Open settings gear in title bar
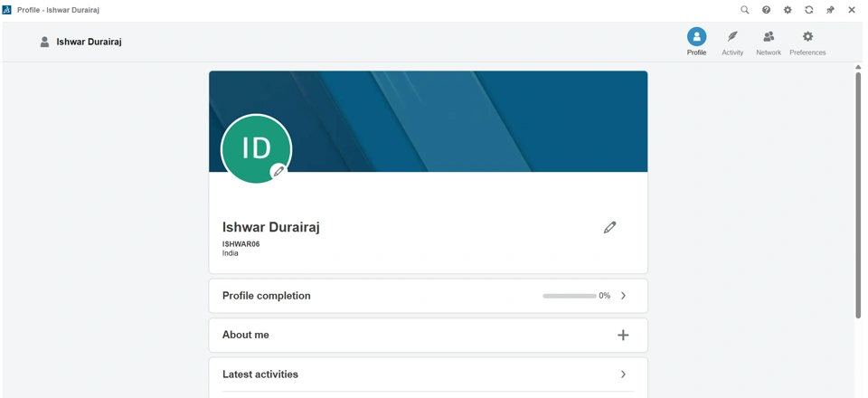The image size is (868, 398). 788,10
